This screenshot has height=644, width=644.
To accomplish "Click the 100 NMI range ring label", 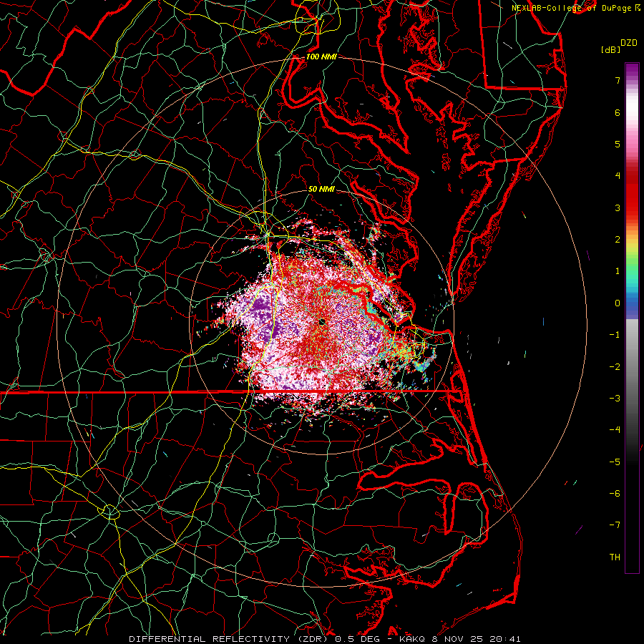I will coord(321,57).
